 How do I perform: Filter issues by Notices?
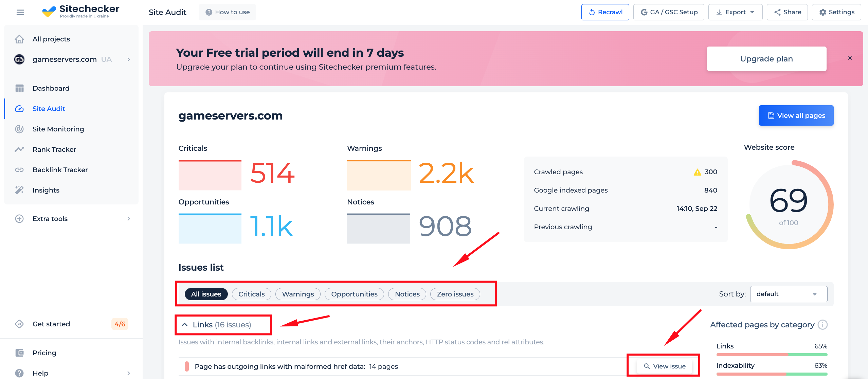coord(407,294)
